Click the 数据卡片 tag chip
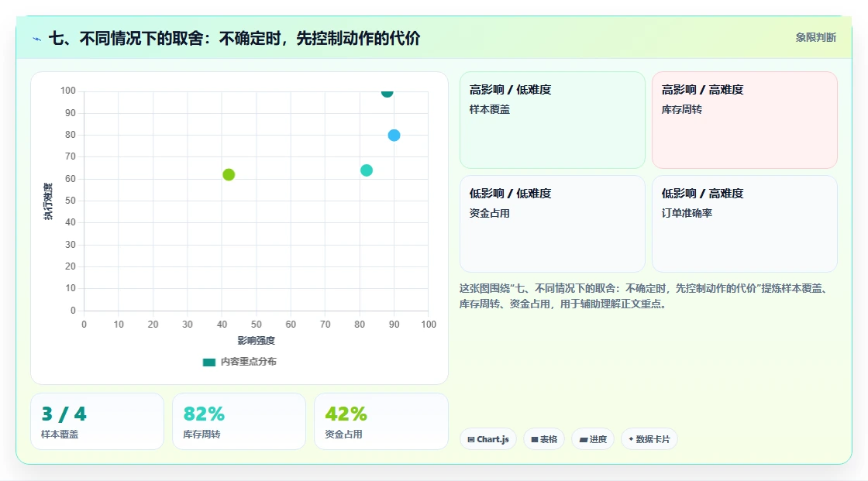The height and width of the screenshot is (481, 868). coord(649,439)
